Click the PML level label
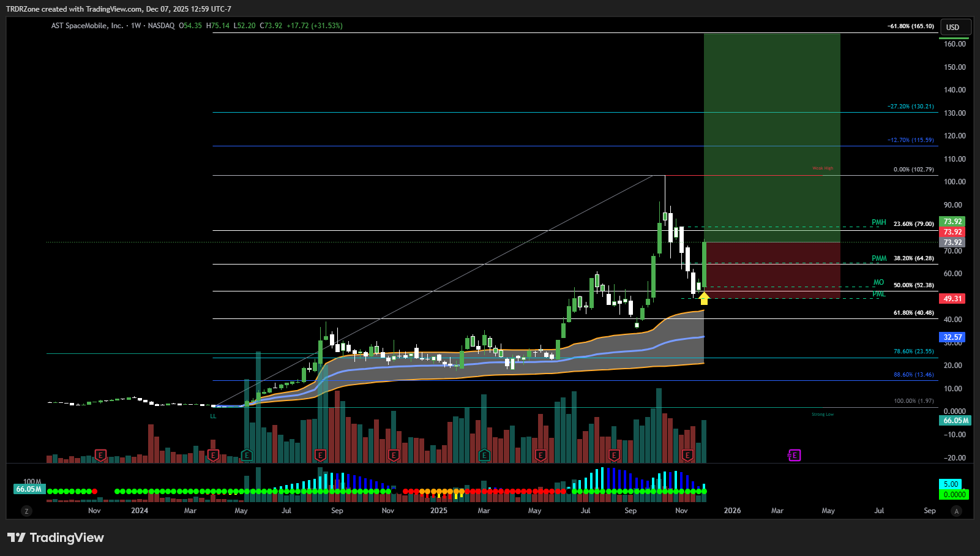Image resolution: width=980 pixels, height=556 pixels. pos(879,294)
